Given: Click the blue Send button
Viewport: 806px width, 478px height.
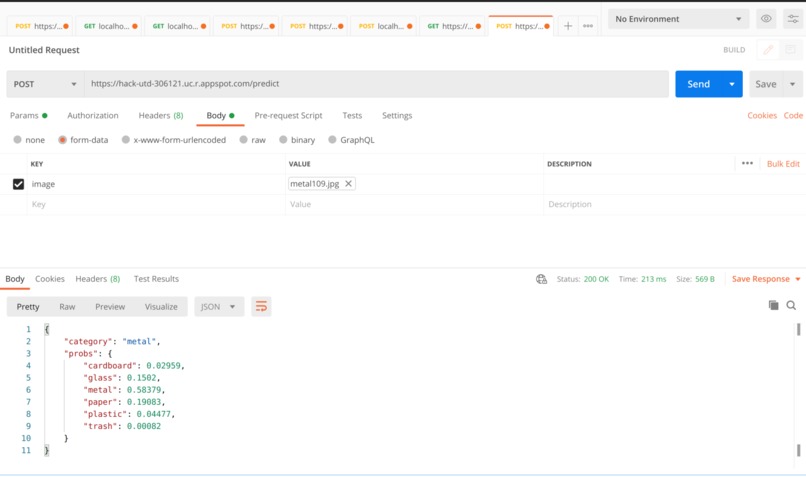Looking at the screenshot, I should coord(699,84).
